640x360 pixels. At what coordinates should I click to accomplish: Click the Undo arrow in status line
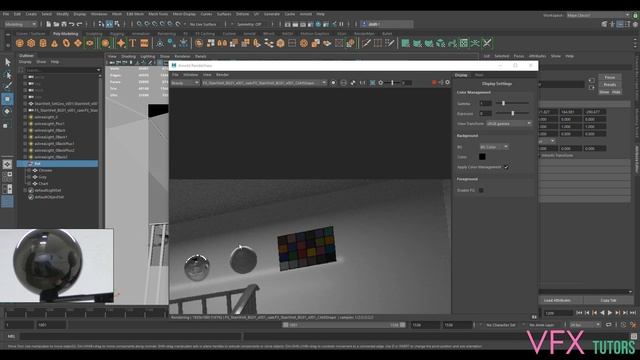(x=72, y=24)
